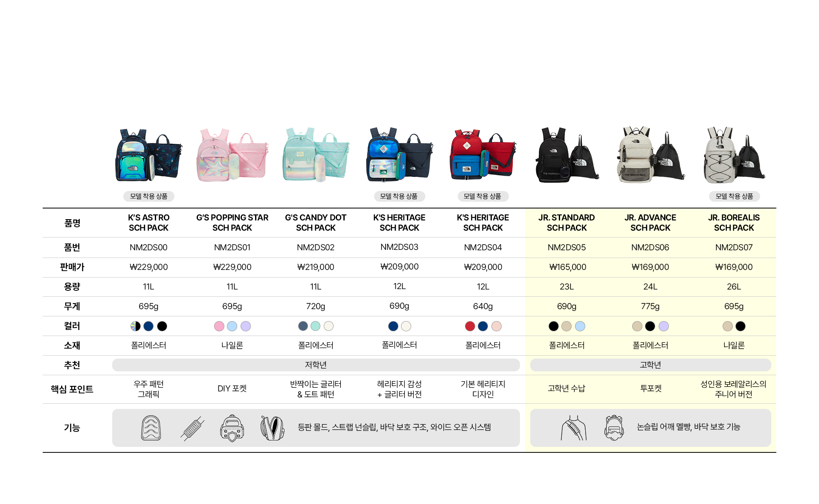The width and height of the screenshot is (819, 504).
Task: Click the 저학년 recommendation bar
Action: tap(316, 365)
